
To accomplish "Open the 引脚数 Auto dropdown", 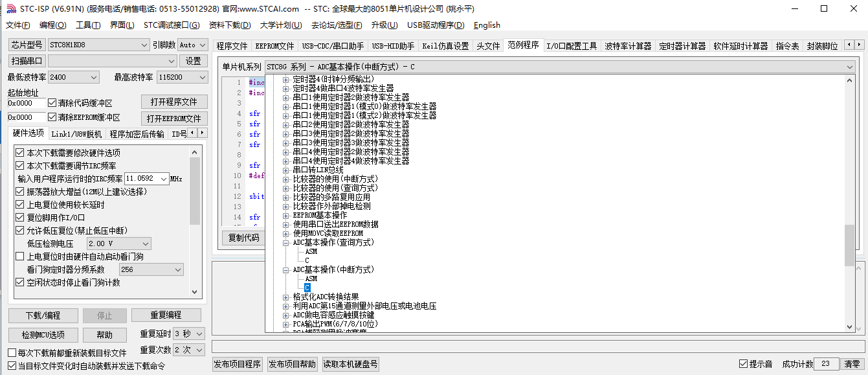I will [192, 45].
